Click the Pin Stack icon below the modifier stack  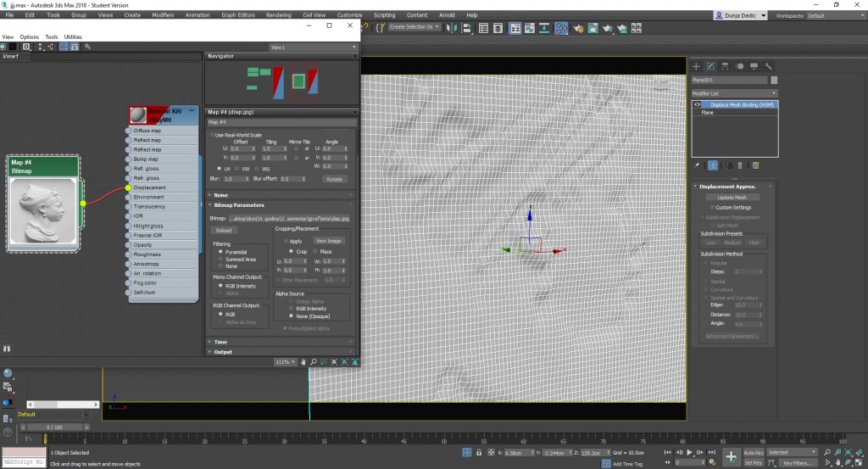pyautogui.click(x=697, y=165)
